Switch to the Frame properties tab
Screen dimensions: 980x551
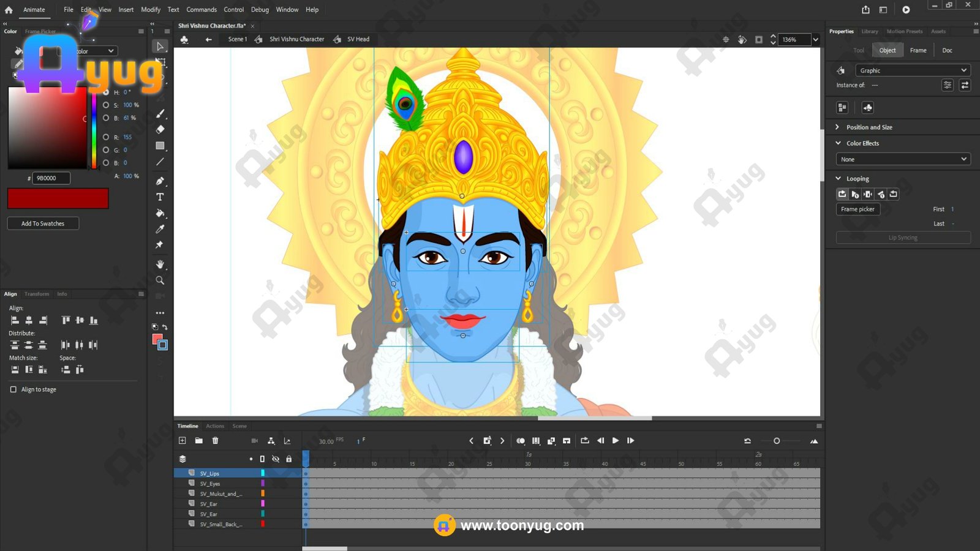[x=918, y=50]
